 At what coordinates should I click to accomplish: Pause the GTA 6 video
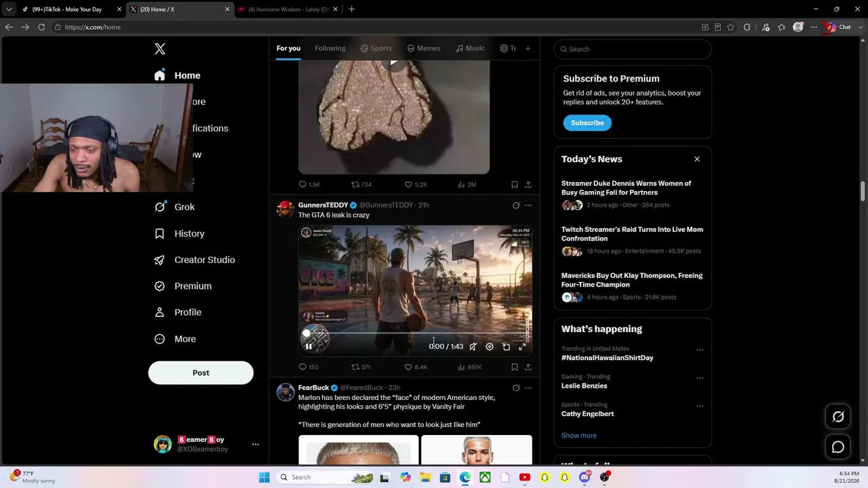pyautogui.click(x=309, y=346)
